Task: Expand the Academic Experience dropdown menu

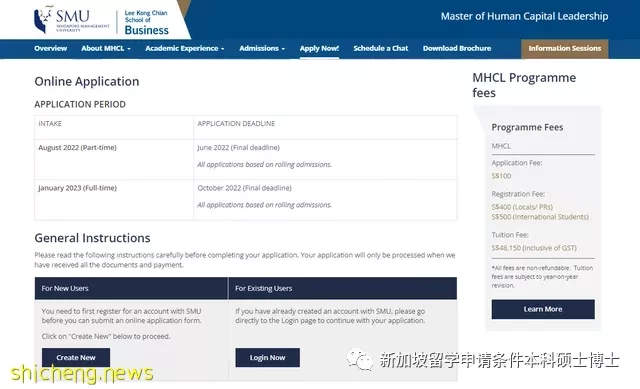Action: pos(185,48)
